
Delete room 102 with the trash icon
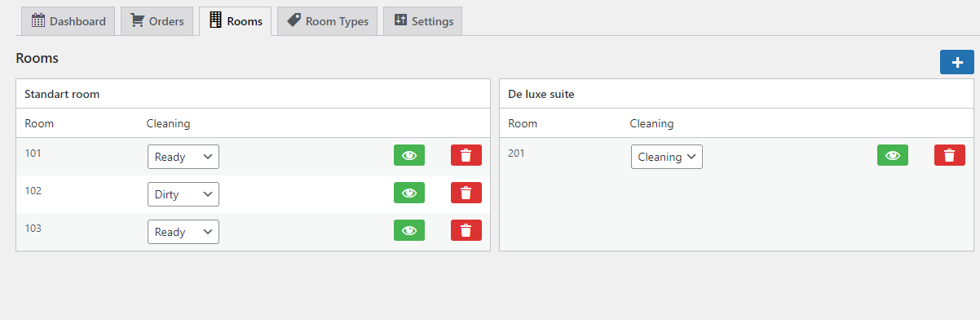(x=466, y=193)
